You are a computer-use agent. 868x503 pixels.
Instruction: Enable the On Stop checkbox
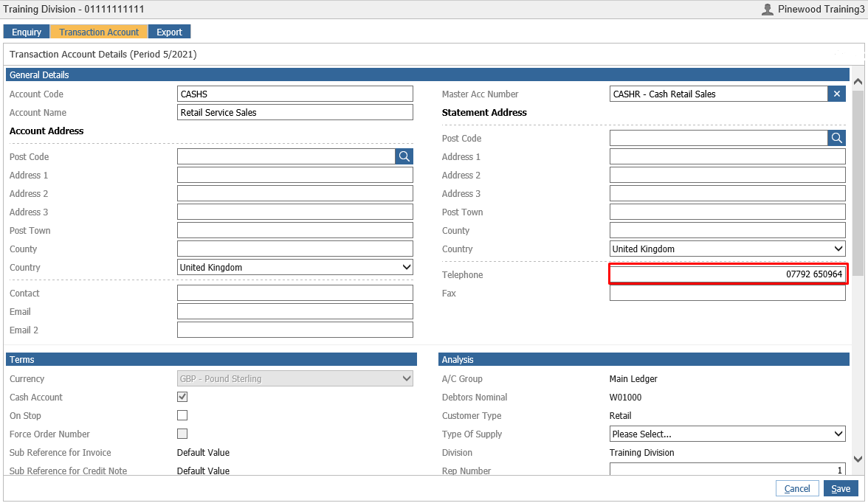click(x=182, y=415)
